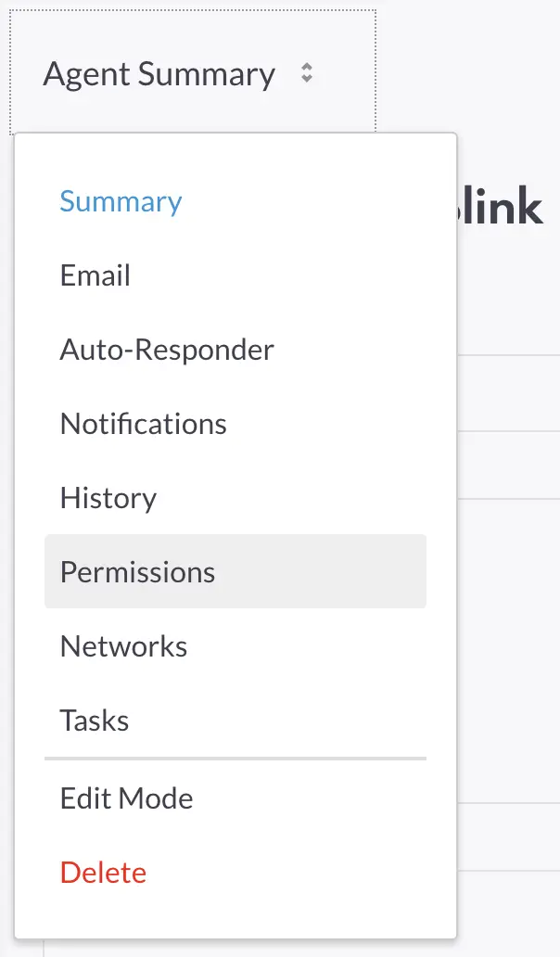View the agent History
560x957 pixels.
[x=108, y=498]
